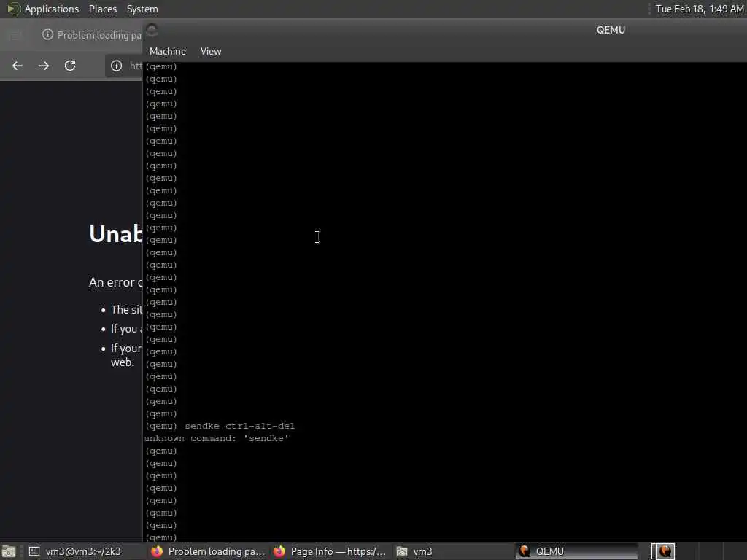The height and width of the screenshot is (560, 747).
Task: Switch to 'Problem loading pa...' Firefox taskbar entry
Action: [x=208, y=551]
